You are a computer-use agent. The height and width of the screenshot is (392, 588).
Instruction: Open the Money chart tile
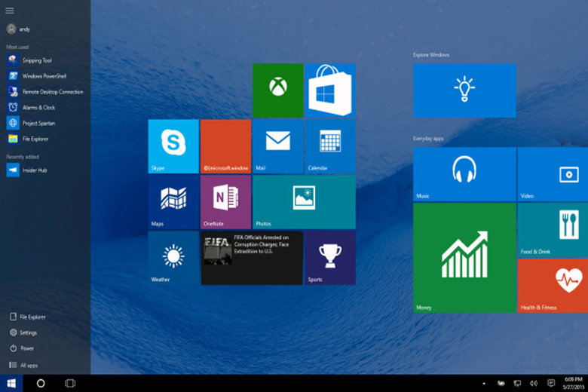(x=464, y=258)
